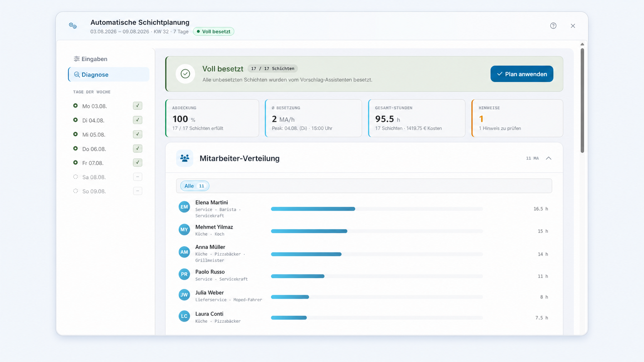Image resolution: width=644 pixels, height=362 pixels.
Task: Select the Diagnose tab
Action: click(109, 75)
